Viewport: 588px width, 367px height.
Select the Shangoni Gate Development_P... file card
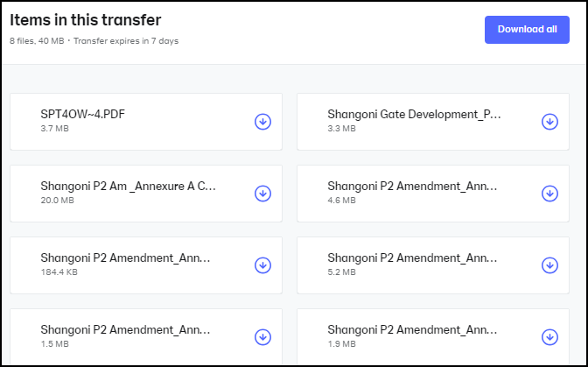tap(414, 115)
